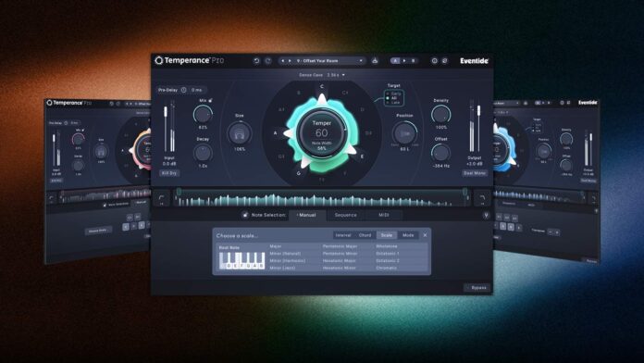The image size is (644, 363).
Task: Switch to the MIDI tab
Action: 384,215
